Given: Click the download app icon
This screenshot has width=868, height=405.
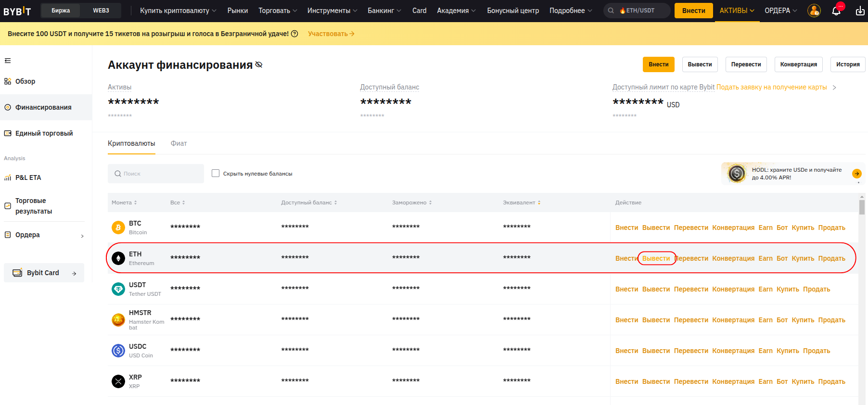Looking at the screenshot, I should point(860,11).
